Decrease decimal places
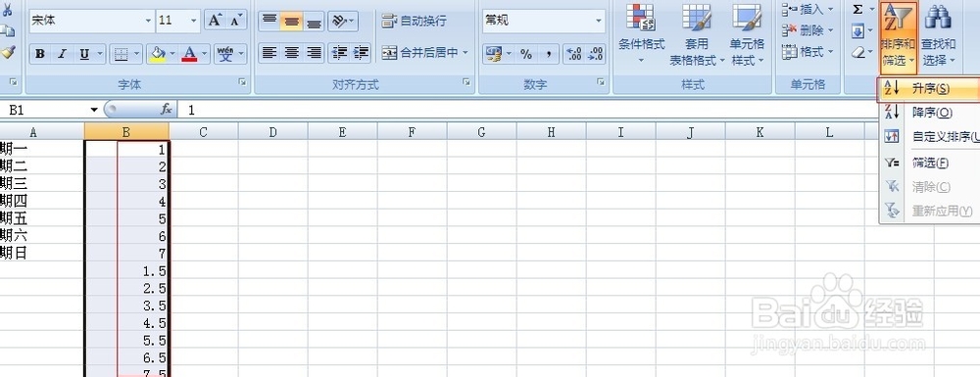 pos(595,54)
